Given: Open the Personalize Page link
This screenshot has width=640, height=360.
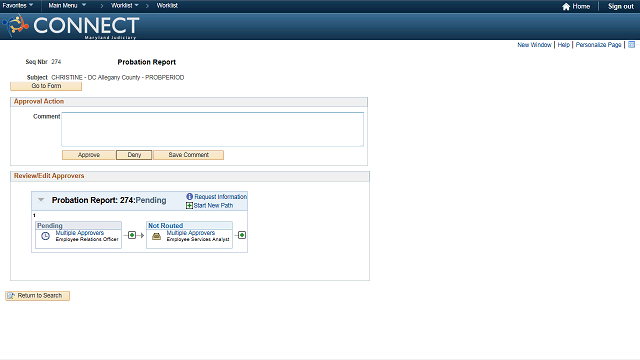Looking at the screenshot, I should [598, 44].
